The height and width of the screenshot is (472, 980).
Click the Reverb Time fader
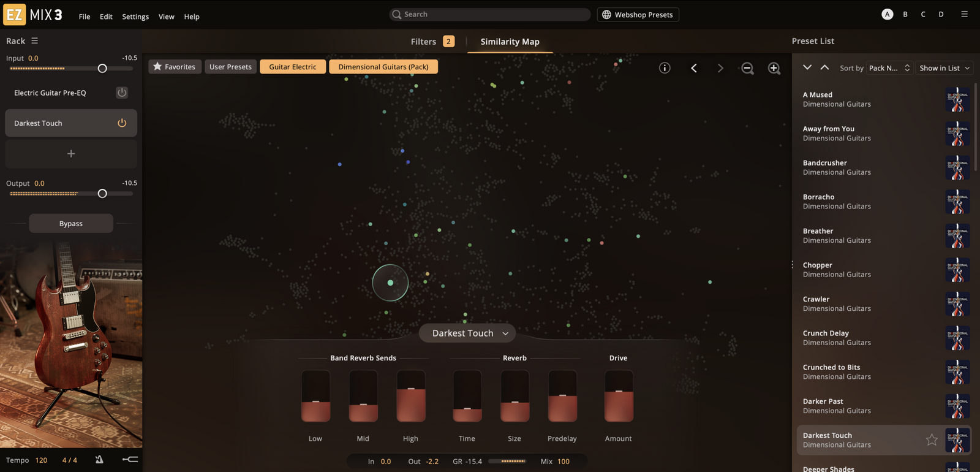pyautogui.click(x=467, y=396)
